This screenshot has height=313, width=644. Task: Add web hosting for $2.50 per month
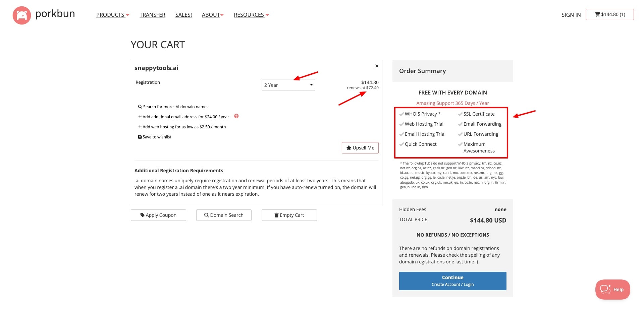[182, 127]
